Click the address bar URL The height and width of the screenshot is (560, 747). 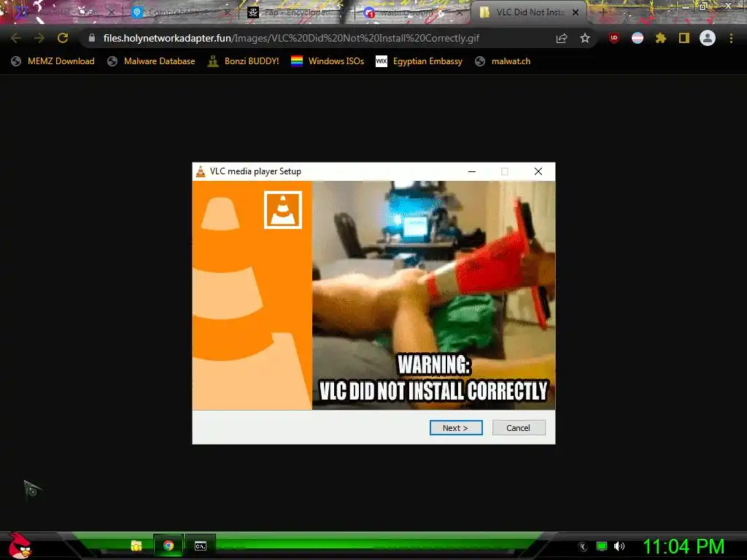pos(291,38)
